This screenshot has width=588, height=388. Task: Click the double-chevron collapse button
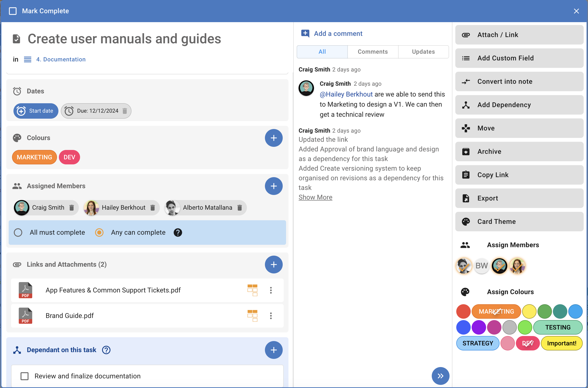point(440,376)
